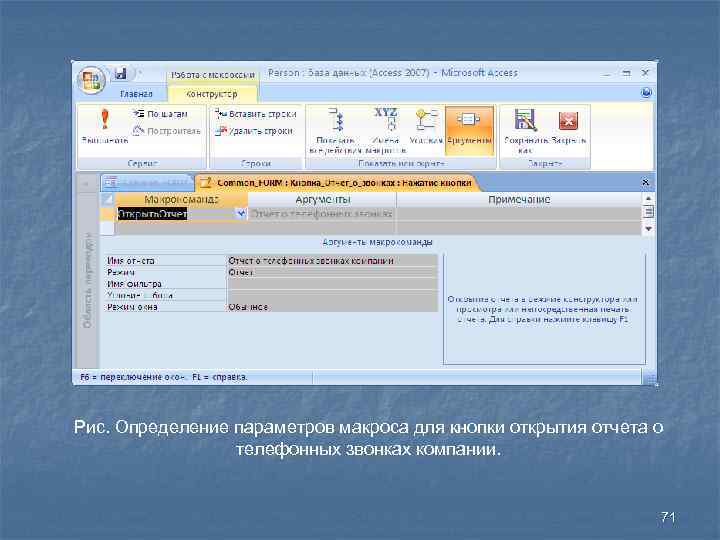Open the help icon at ribbon right
Screen dimensions: 720x540
coord(646,93)
